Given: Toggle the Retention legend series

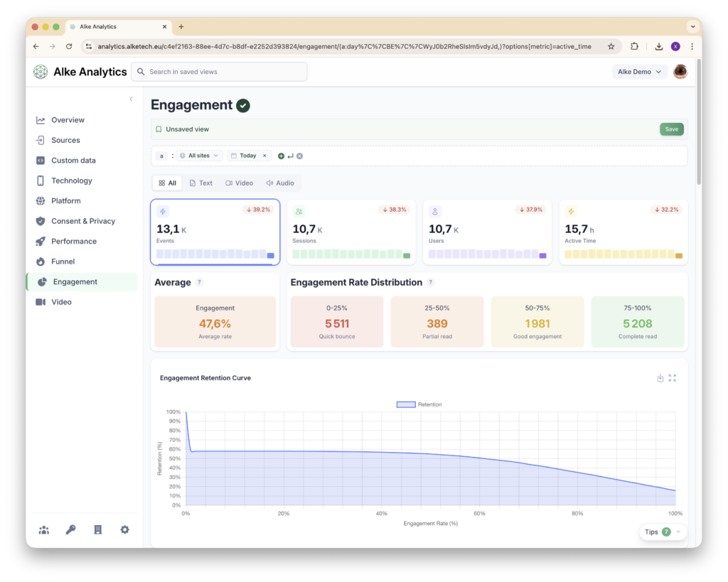Looking at the screenshot, I should [x=419, y=404].
